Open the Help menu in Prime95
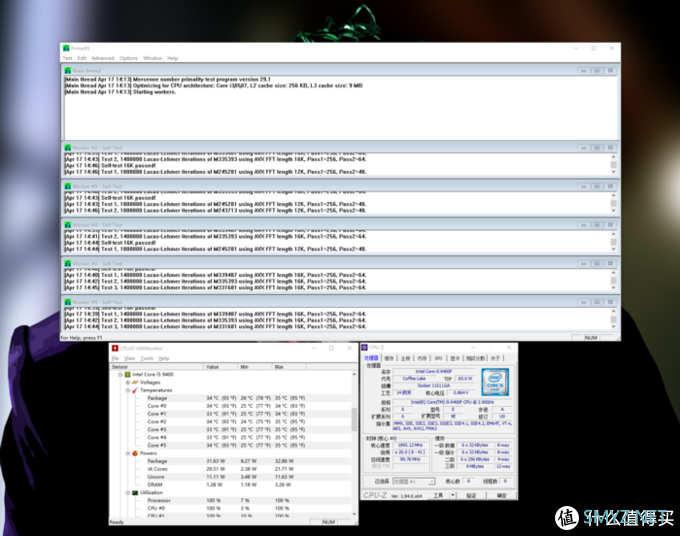The height and width of the screenshot is (536, 680). tap(173, 58)
